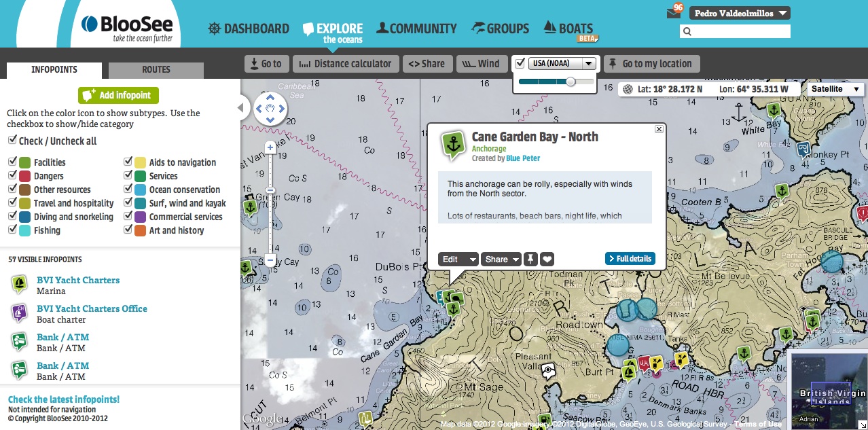Screen dimensions: 868x430
Task: Select the anchor marker near White Bay
Action: click(x=773, y=111)
